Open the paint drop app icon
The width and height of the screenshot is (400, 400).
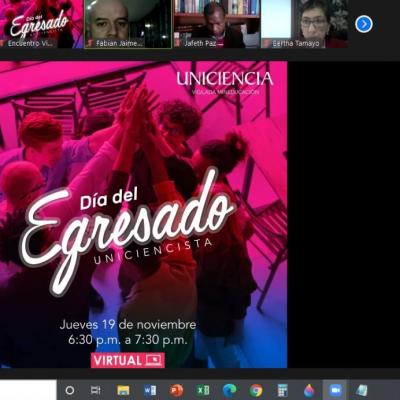point(309,390)
